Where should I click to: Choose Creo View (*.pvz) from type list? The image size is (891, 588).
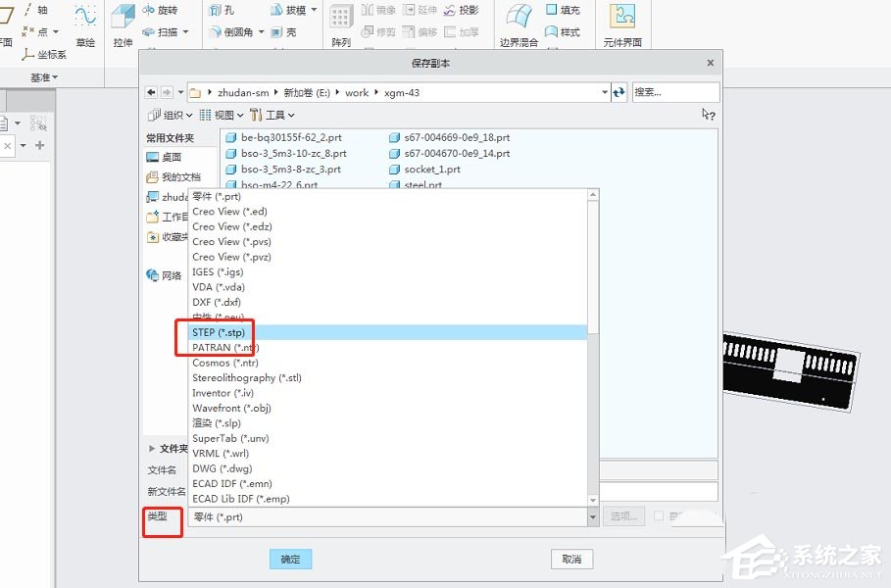(388, 257)
